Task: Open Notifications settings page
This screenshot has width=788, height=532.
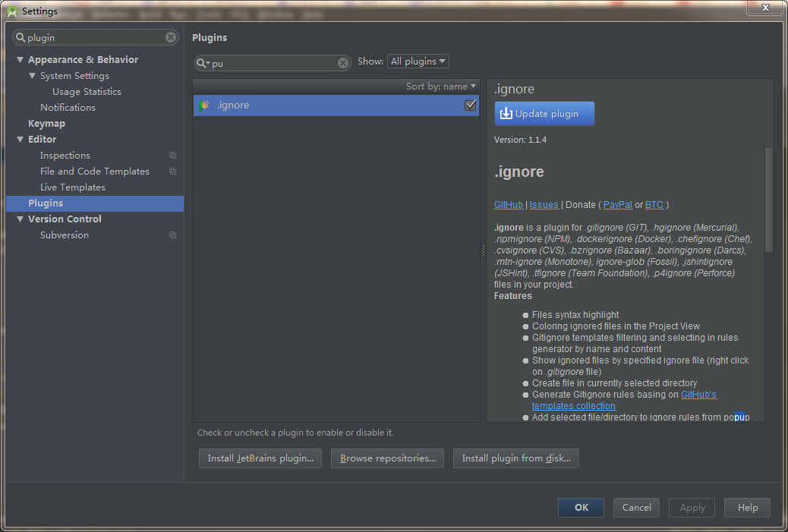Action: pyautogui.click(x=68, y=108)
